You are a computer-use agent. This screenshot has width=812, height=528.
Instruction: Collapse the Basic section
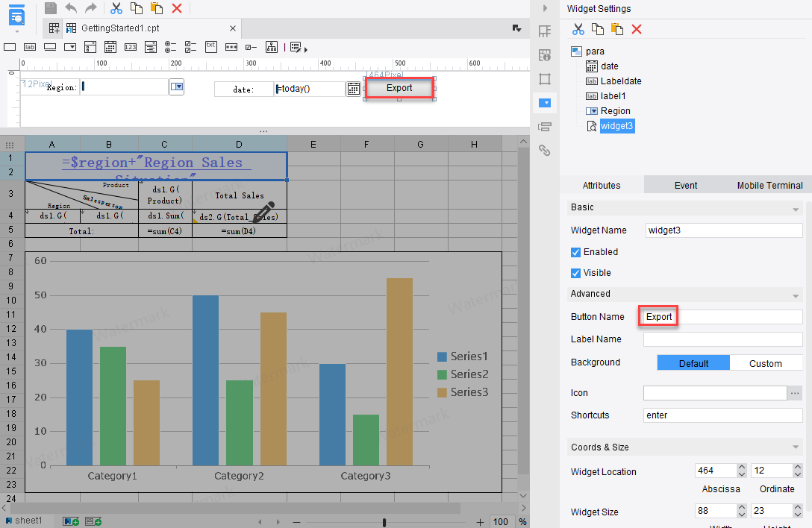pos(796,208)
